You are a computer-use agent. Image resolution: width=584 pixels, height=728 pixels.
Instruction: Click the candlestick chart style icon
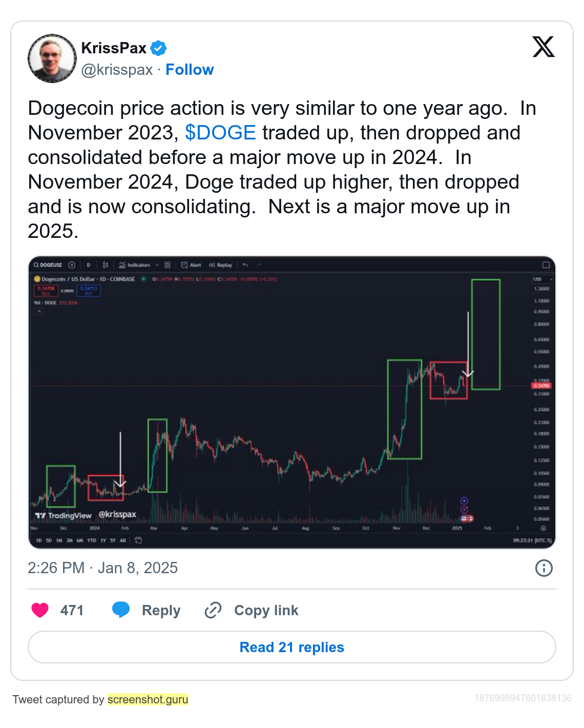tap(106, 265)
